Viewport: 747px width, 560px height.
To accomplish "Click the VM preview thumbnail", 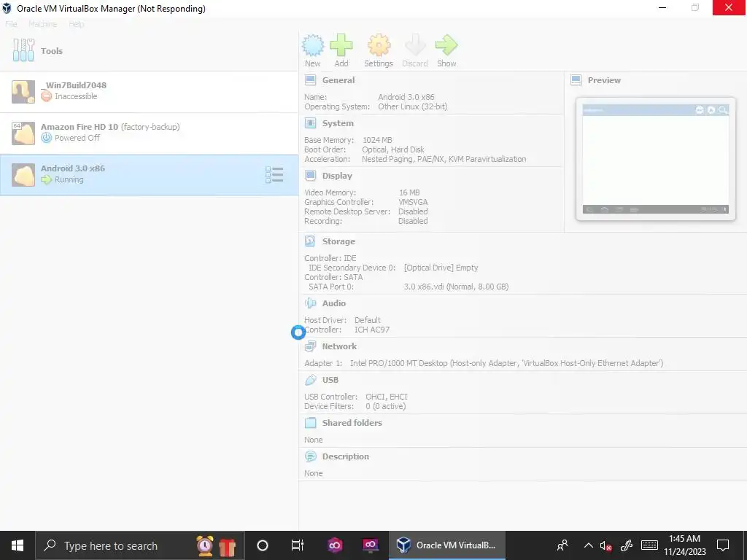I will [x=656, y=159].
